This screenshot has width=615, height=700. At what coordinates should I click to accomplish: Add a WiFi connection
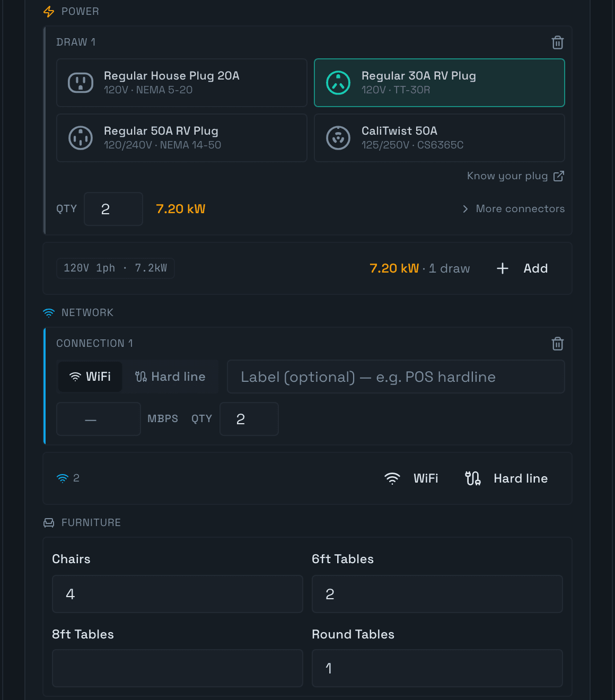411,478
